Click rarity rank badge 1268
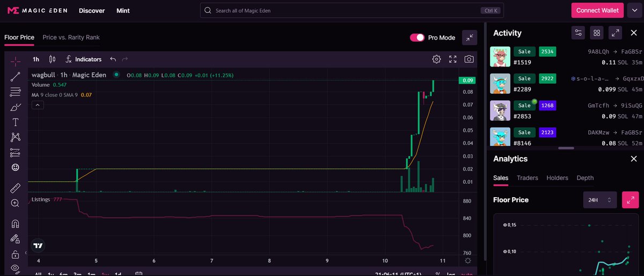644x276 pixels. pyautogui.click(x=547, y=105)
